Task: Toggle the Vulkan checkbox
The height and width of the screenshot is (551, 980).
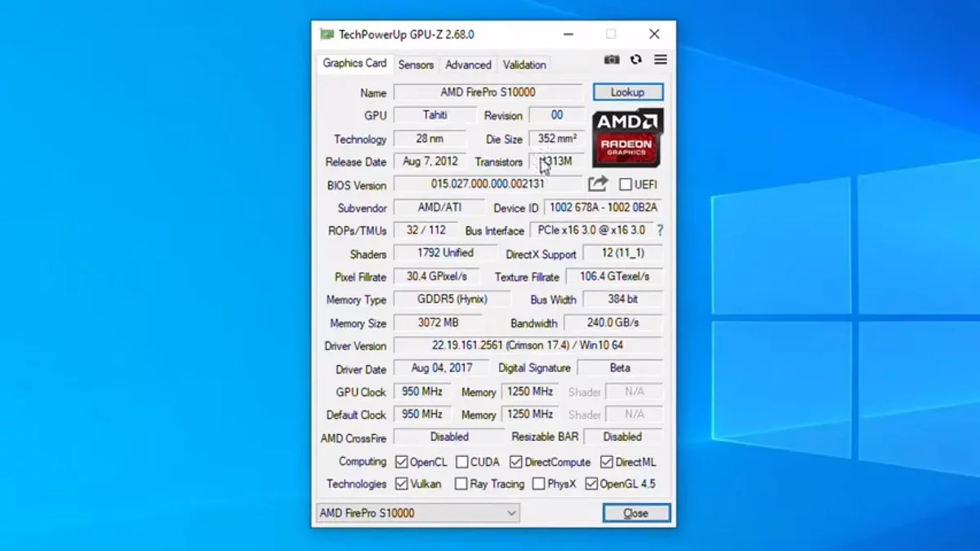Action: point(401,484)
